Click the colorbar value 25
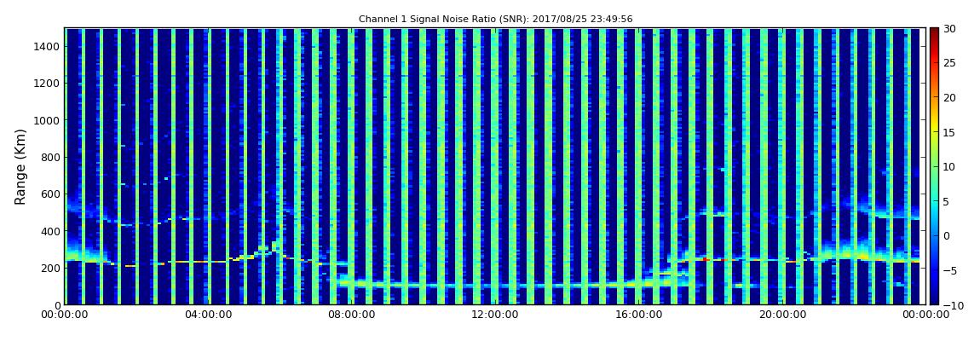 [x=950, y=62]
